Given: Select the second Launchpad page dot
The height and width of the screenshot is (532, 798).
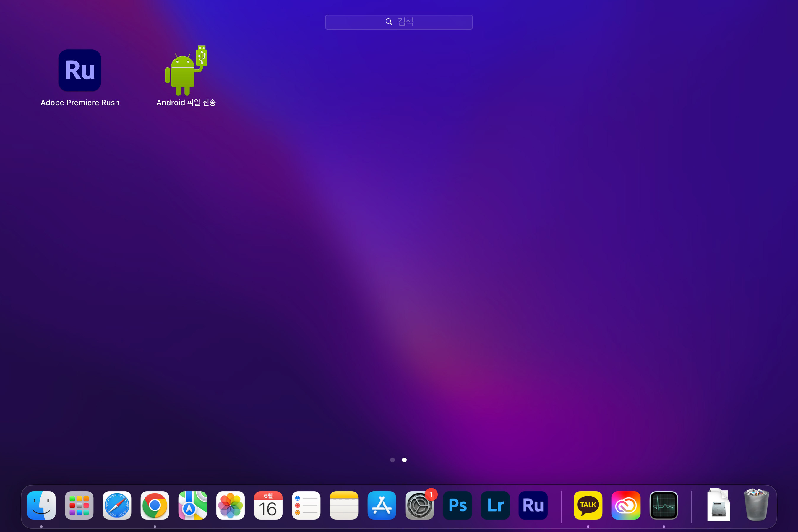Looking at the screenshot, I should point(404,460).
